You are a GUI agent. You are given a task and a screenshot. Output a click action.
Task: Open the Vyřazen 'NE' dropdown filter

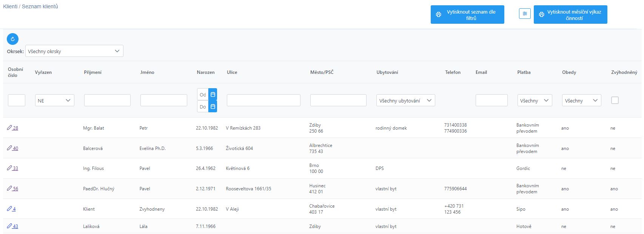pyautogui.click(x=55, y=101)
